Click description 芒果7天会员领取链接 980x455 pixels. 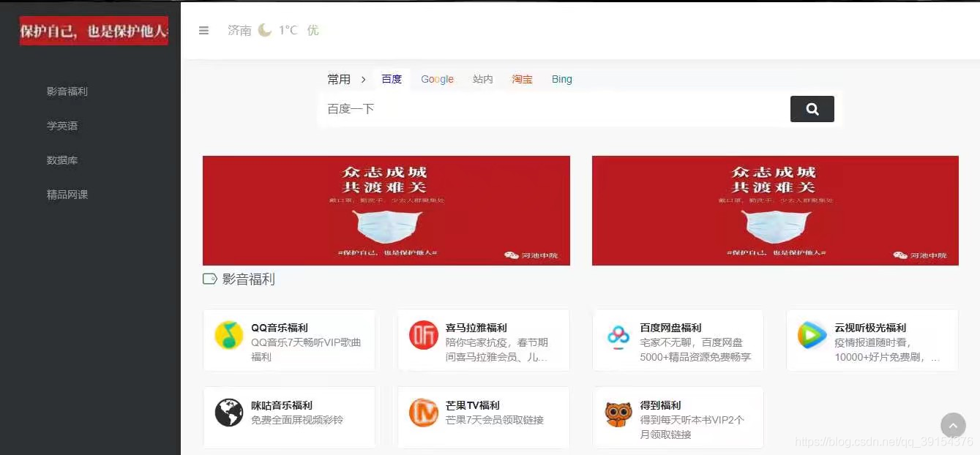point(495,420)
